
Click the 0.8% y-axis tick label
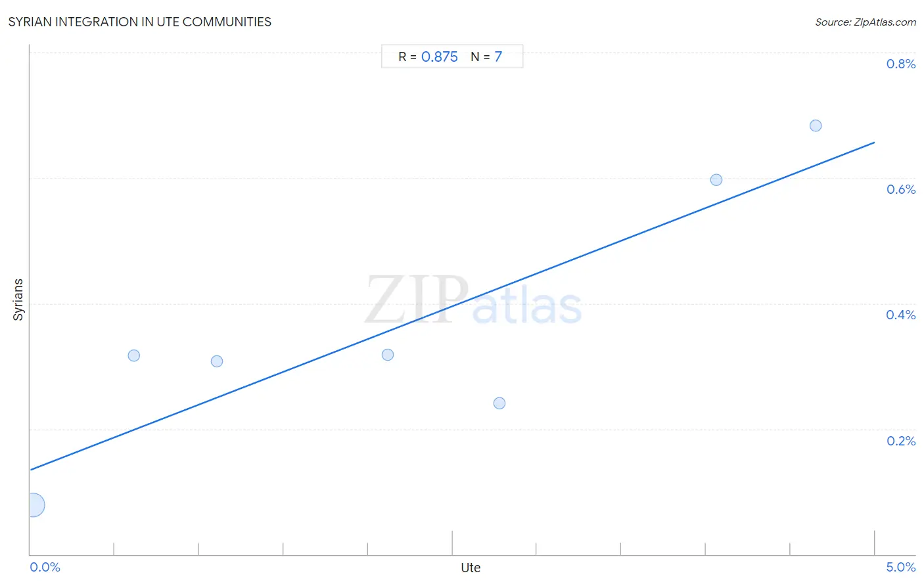point(901,64)
